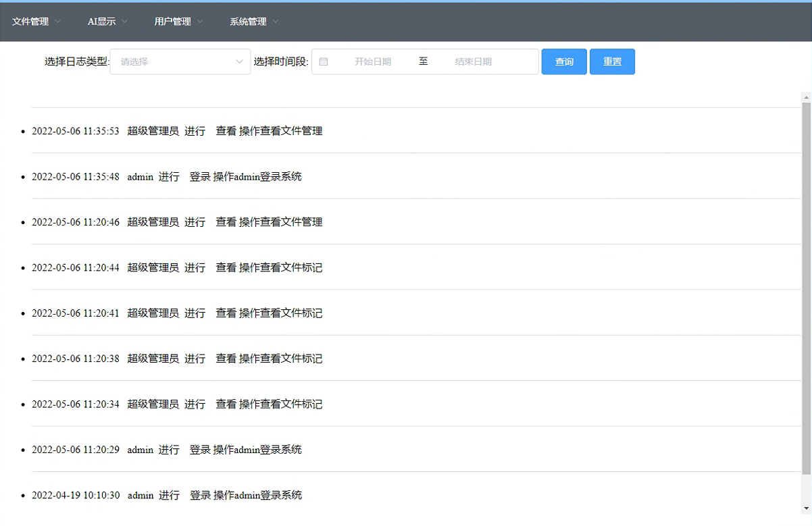Click the chevron arrow beside 用户管理 menu

tap(200, 22)
